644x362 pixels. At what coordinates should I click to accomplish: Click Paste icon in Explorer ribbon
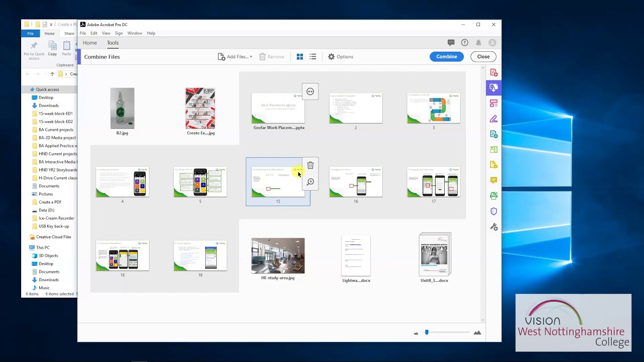click(66, 48)
